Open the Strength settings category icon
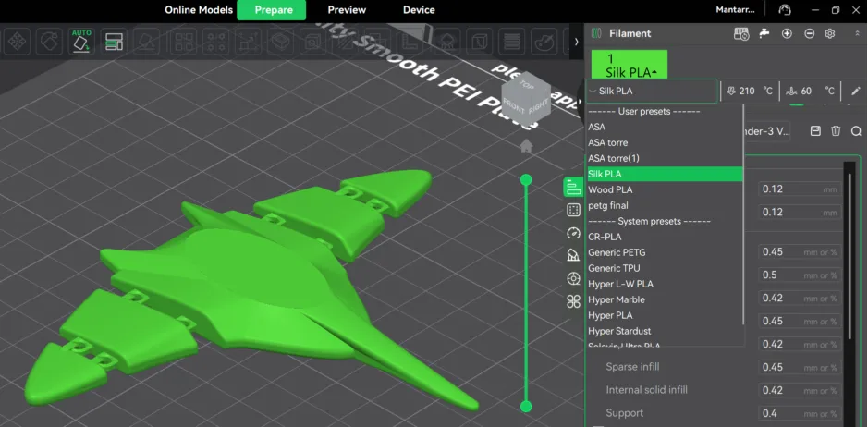This screenshot has width=868, height=427. pyautogui.click(x=573, y=210)
